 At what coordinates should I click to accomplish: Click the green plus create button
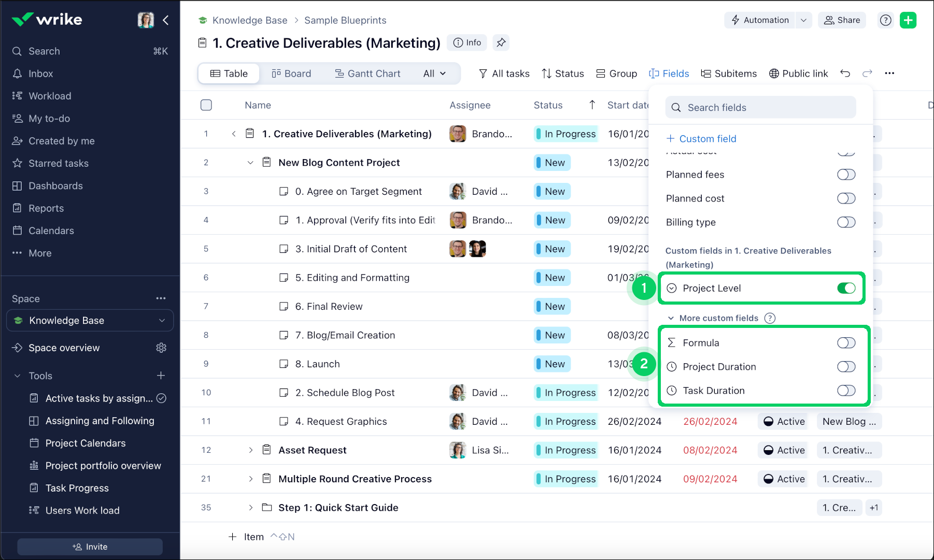[908, 20]
